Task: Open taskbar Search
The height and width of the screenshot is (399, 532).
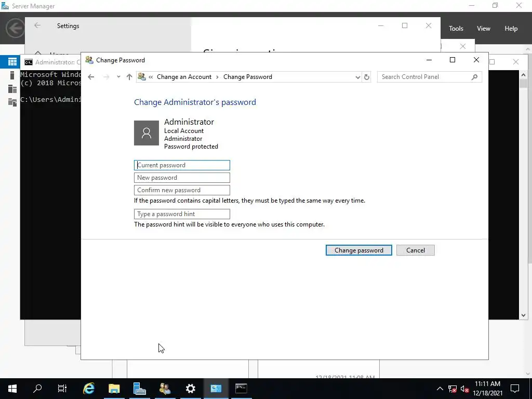Action: click(37, 389)
